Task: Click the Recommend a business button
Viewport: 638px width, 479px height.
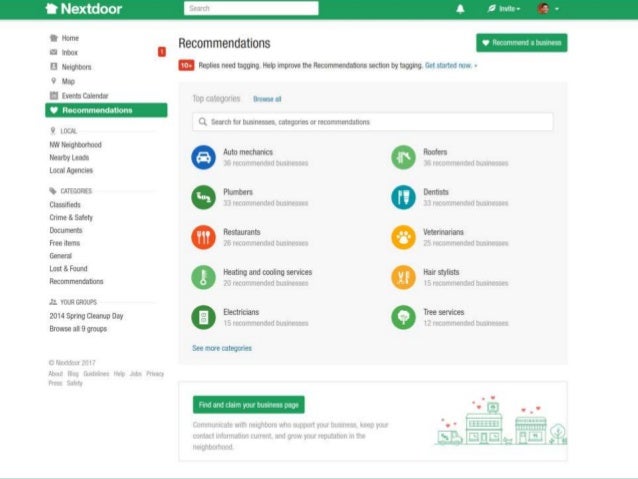Action: (x=522, y=43)
